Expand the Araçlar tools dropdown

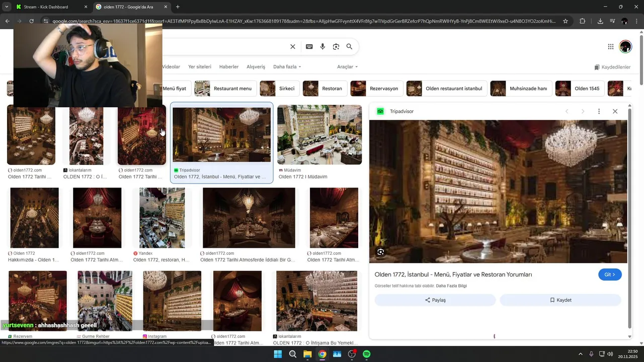pos(348,67)
